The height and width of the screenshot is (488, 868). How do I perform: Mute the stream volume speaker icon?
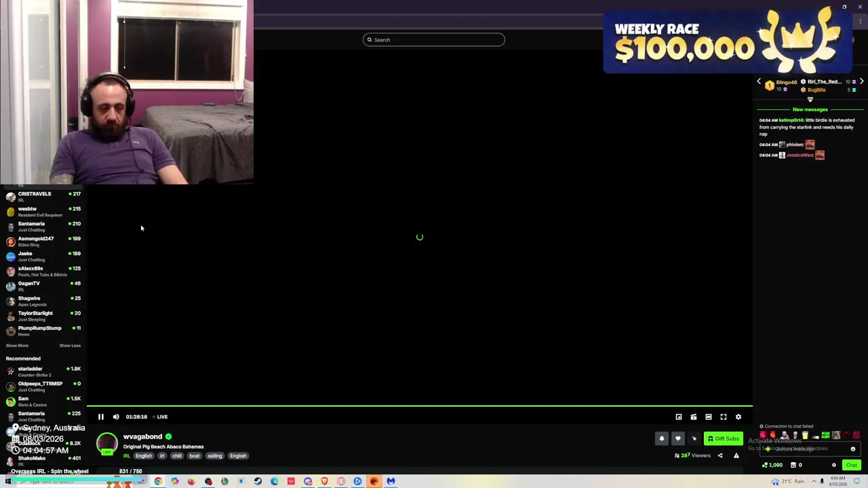coord(116,417)
